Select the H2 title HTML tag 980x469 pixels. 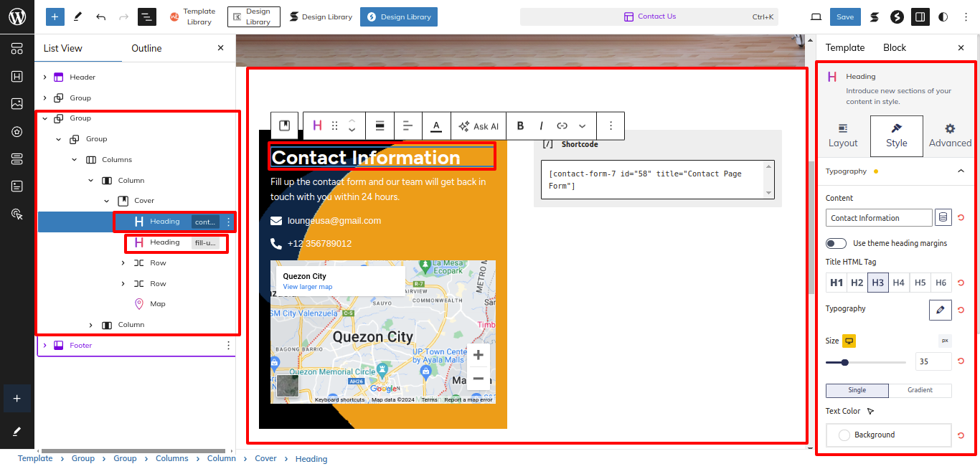[857, 283]
